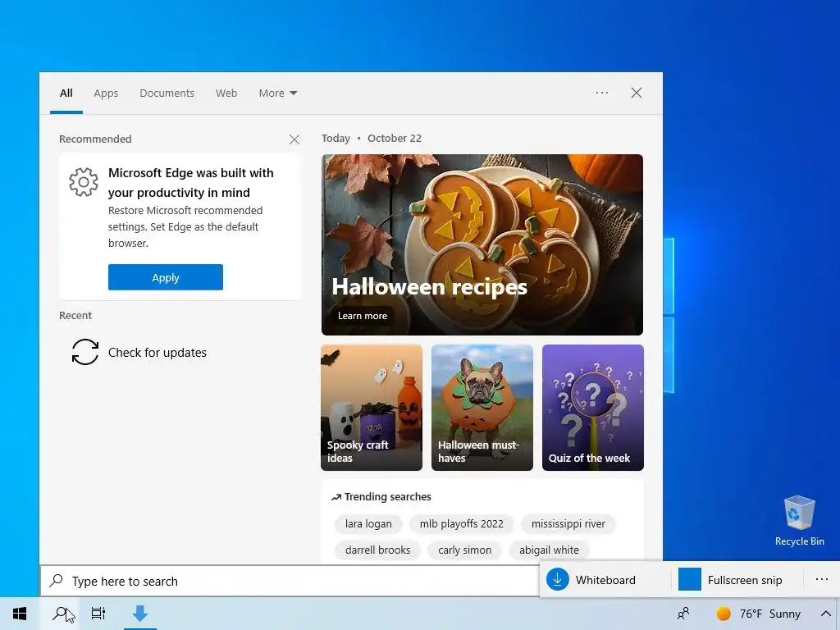This screenshot has height=630, width=840.
Task: Switch to the All tab
Action: pyautogui.click(x=66, y=94)
